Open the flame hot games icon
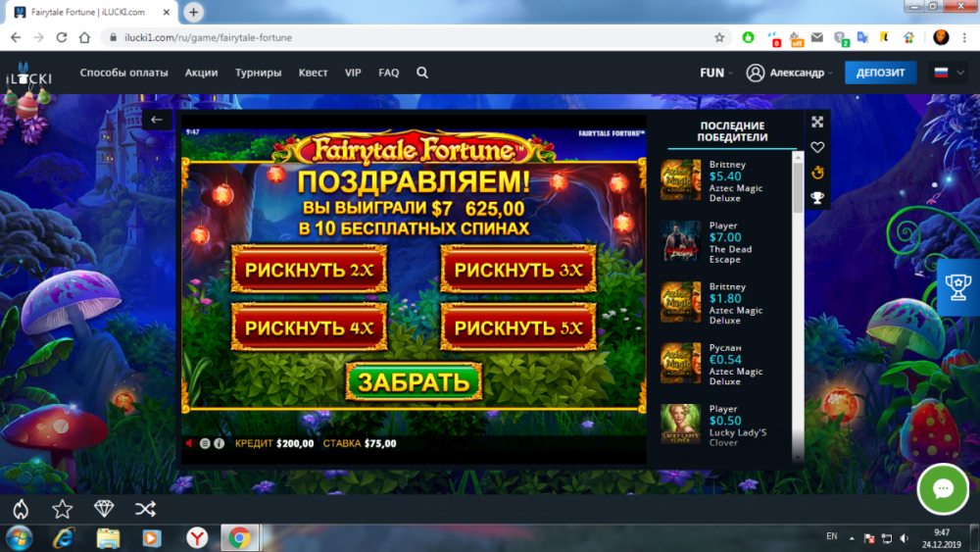The height and width of the screenshot is (552, 980). 20,508
